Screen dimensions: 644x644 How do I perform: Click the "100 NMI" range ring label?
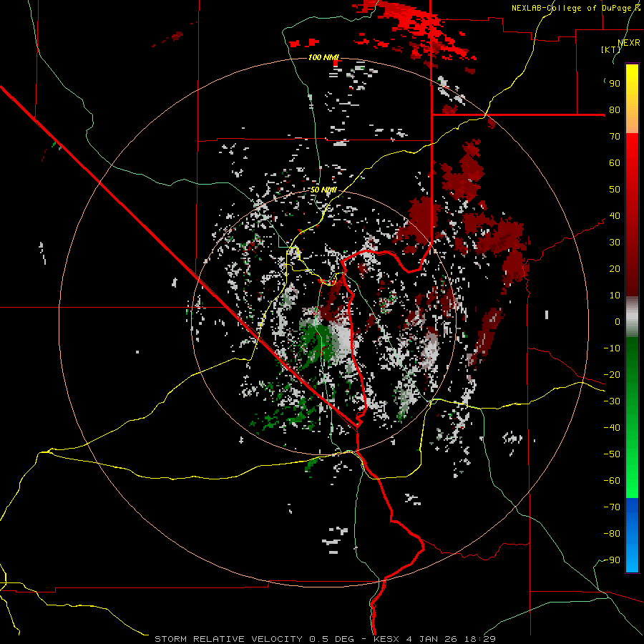tap(323, 57)
